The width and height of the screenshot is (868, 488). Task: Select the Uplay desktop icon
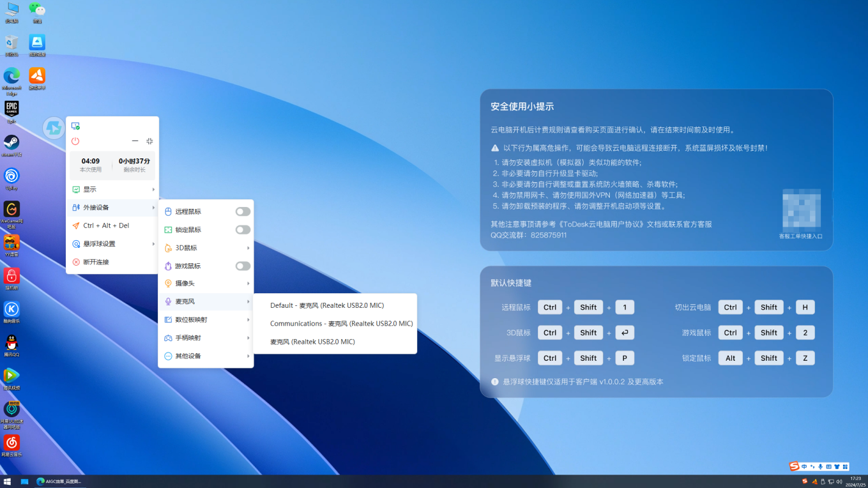pyautogui.click(x=11, y=178)
